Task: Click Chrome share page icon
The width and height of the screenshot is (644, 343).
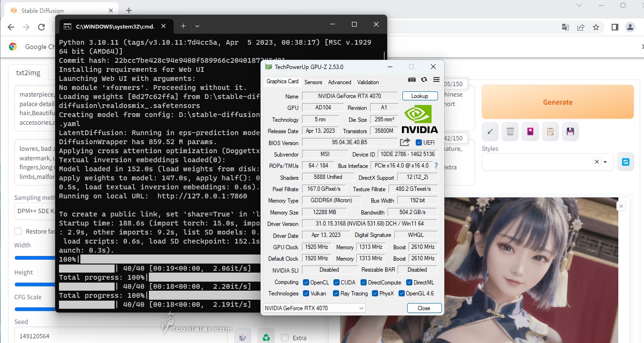Action: point(581,27)
